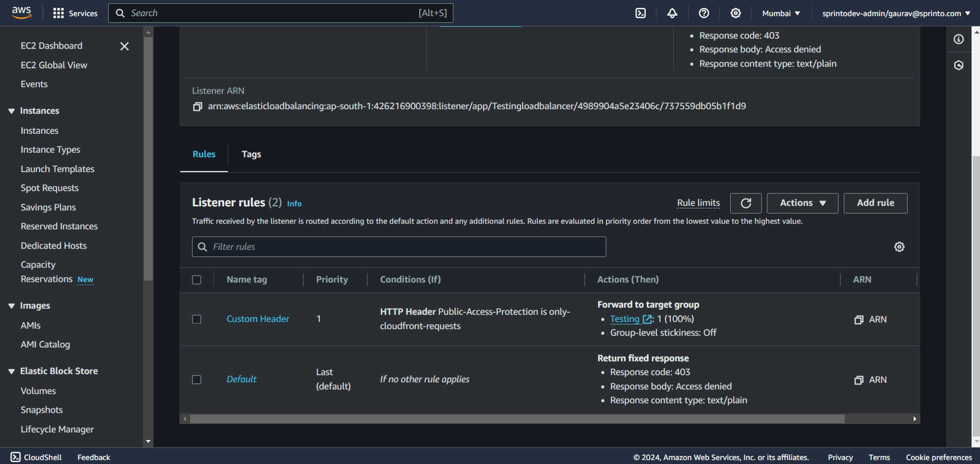This screenshot has width=980, height=464.
Task: Open the Custom Header rule link
Action: pos(258,319)
